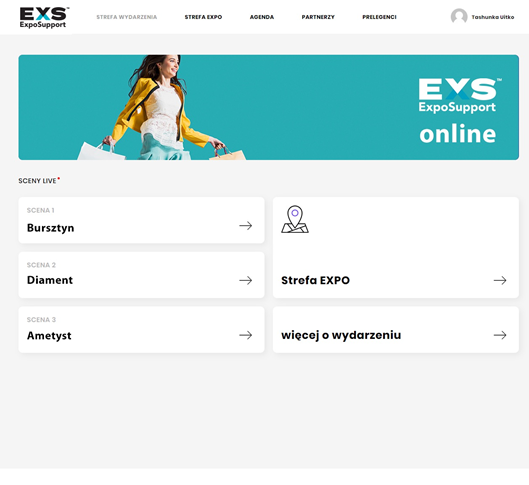Open Scena 2 Diament stage

pyautogui.click(x=141, y=275)
